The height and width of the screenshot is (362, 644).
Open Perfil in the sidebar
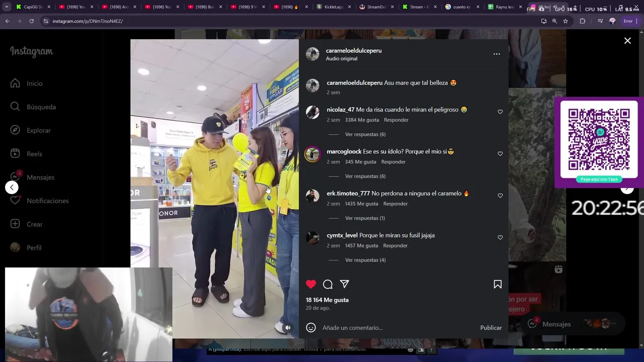[x=26, y=247]
